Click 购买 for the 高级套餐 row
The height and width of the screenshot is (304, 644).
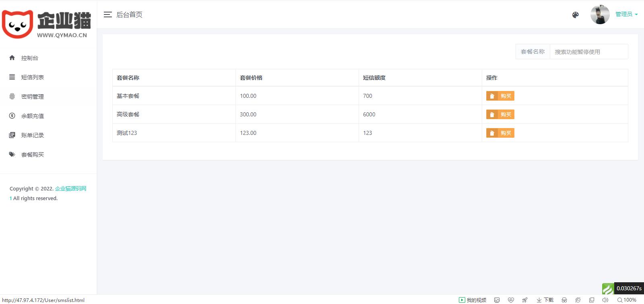click(x=500, y=114)
